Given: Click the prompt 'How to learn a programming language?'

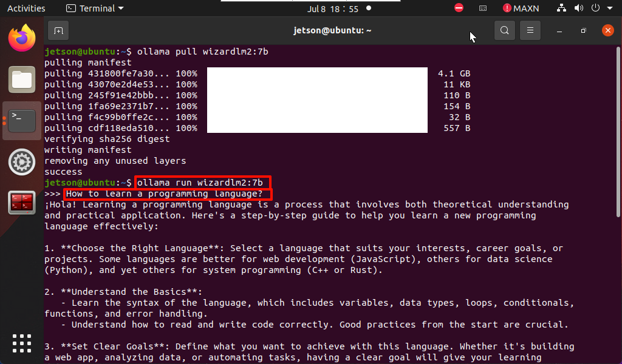Looking at the screenshot, I should click(165, 194).
